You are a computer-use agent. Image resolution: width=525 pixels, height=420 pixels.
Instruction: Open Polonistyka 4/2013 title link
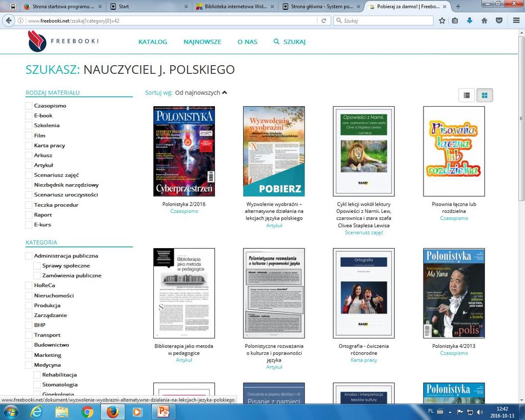pos(454,346)
